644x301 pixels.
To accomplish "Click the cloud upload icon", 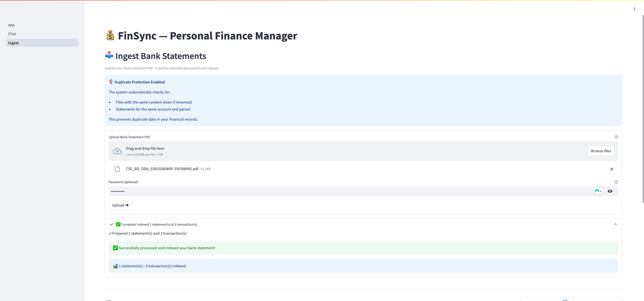I will tap(117, 151).
